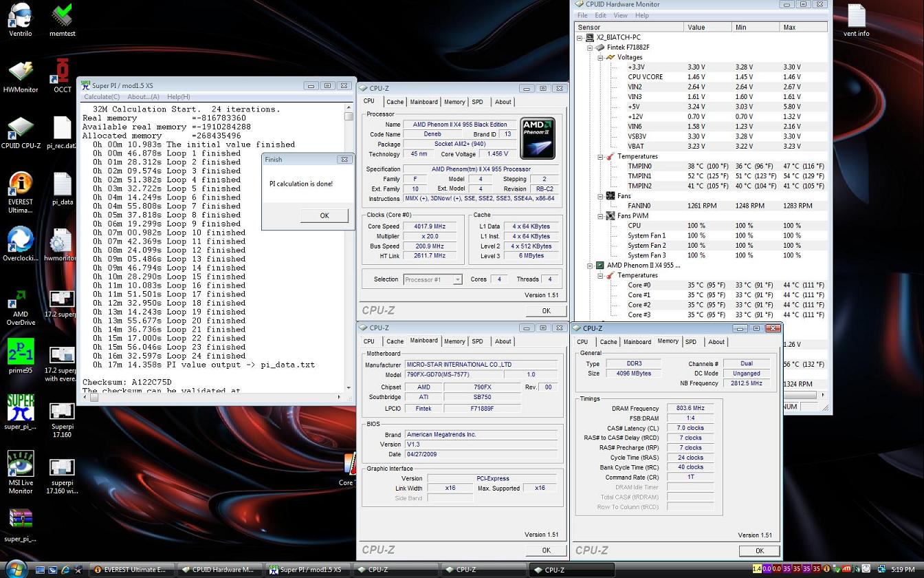Open File menu in Hardware Monitor
This screenshot has width=924, height=578.
[x=582, y=15]
